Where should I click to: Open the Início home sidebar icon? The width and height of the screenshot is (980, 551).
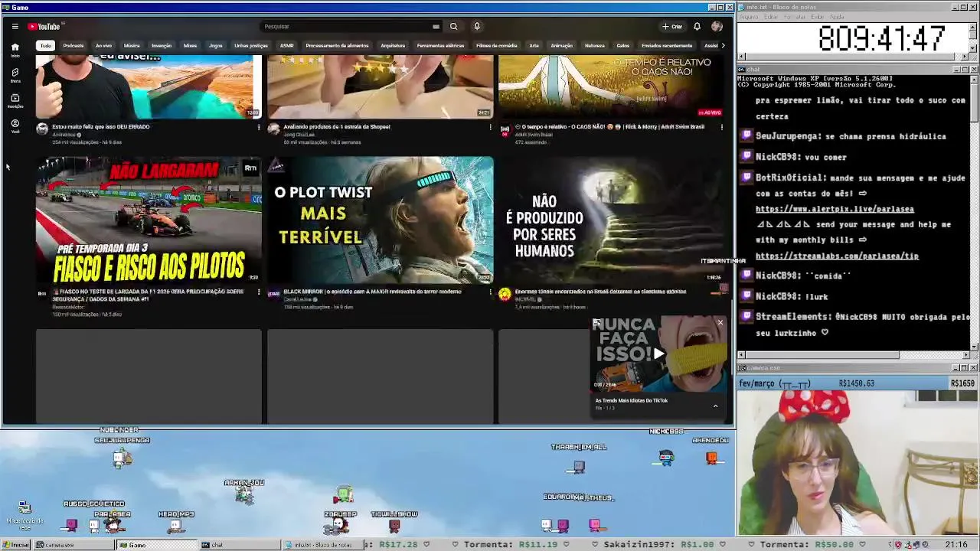(x=15, y=50)
